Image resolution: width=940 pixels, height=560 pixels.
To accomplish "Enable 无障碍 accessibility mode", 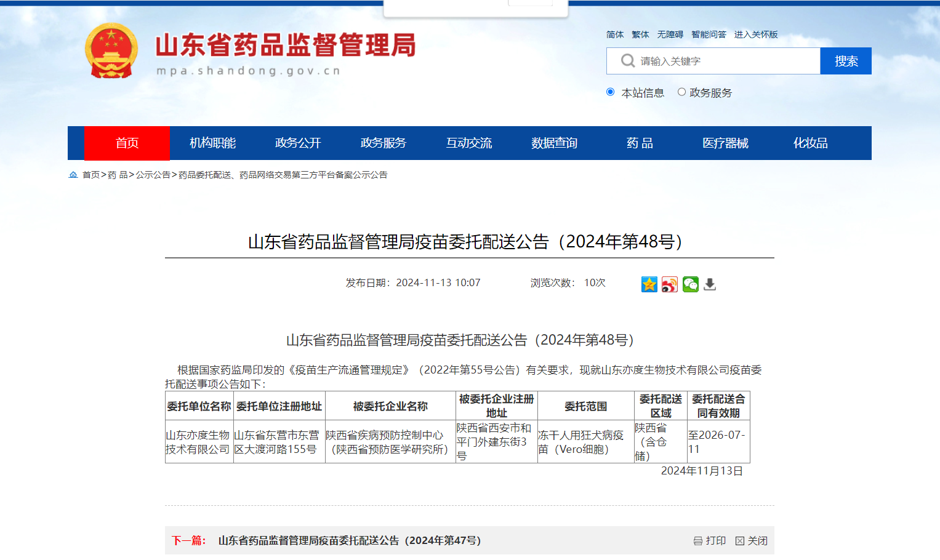I will [670, 34].
